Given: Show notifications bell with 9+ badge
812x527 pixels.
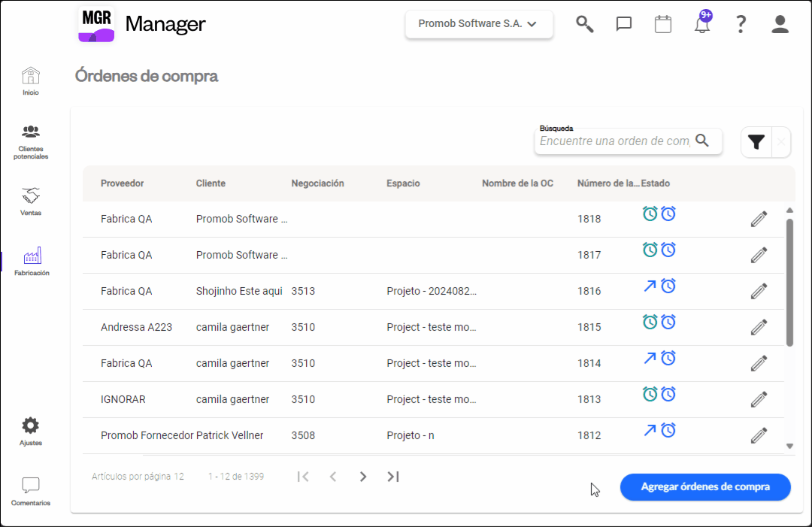Looking at the screenshot, I should tap(702, 23).
